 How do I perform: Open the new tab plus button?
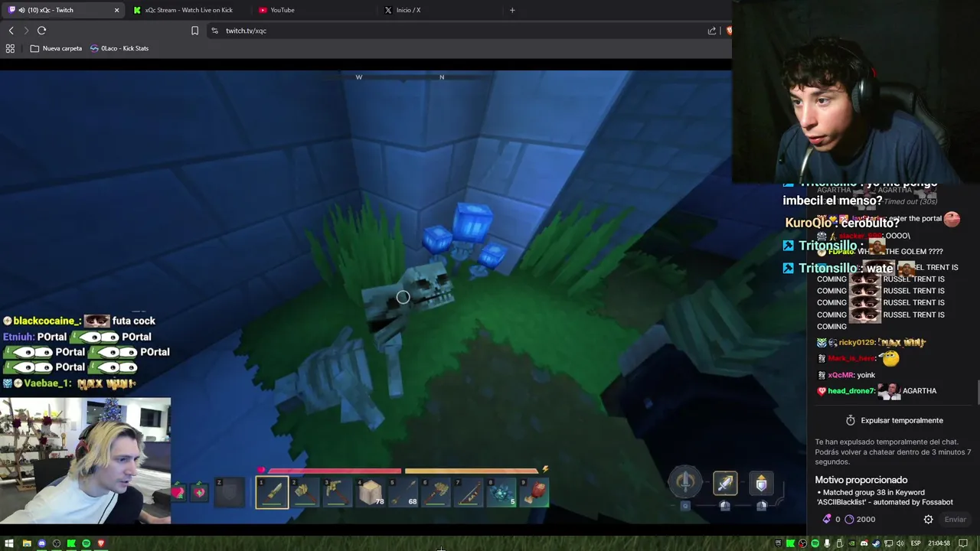point(512,10)
